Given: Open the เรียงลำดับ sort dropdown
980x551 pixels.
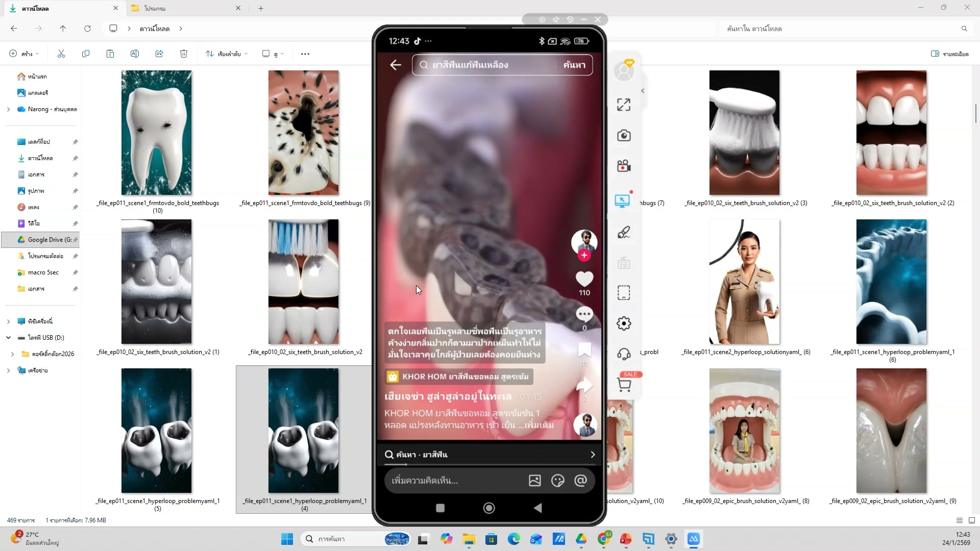Looking at the screenshot, I should [x=226, y=54].
